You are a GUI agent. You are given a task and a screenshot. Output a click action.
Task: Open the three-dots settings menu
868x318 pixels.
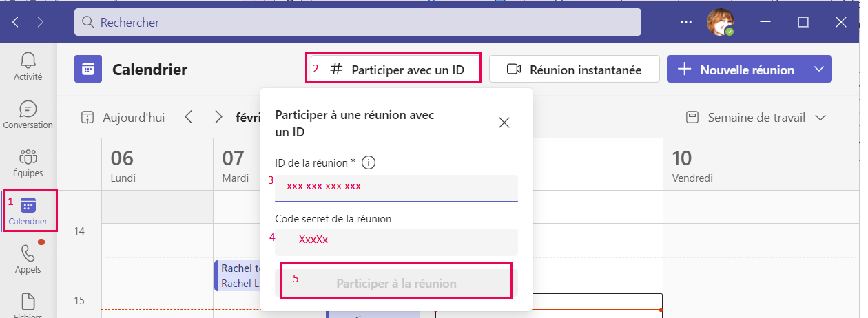(685, 22)
